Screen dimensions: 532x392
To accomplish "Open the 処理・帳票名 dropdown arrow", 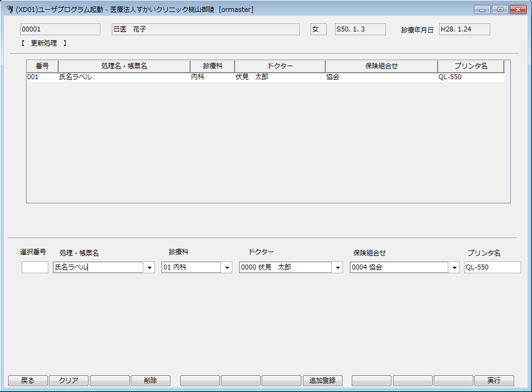I will pos(149,267).
